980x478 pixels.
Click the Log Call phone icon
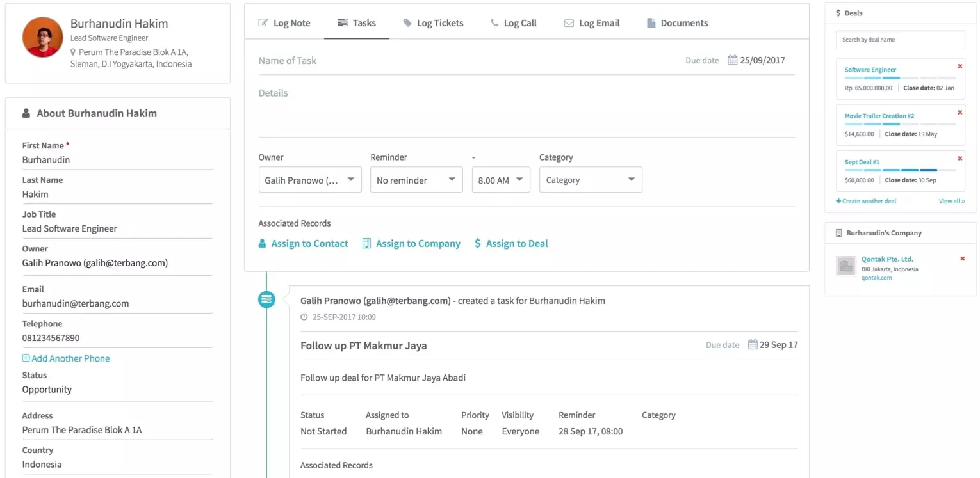(494, 23)
